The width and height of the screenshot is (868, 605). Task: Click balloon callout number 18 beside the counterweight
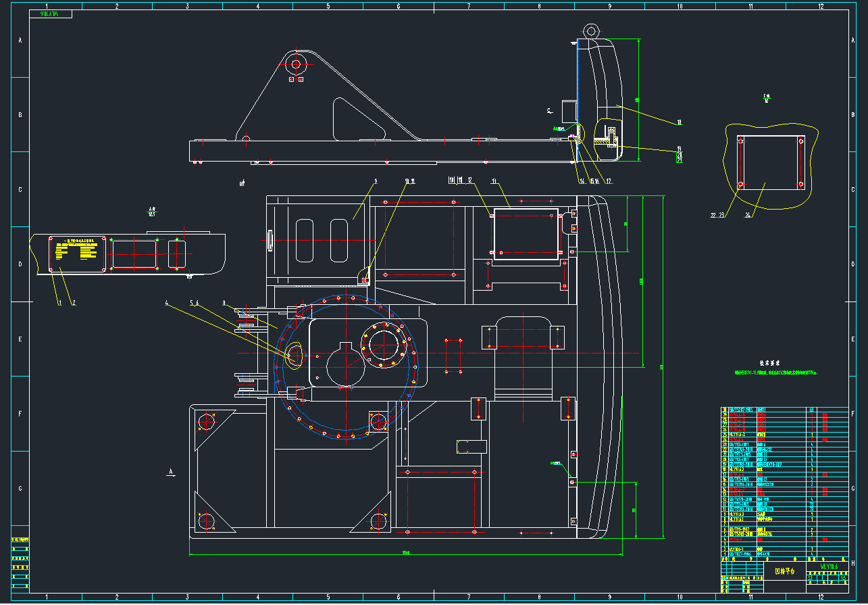coord(680,123)
